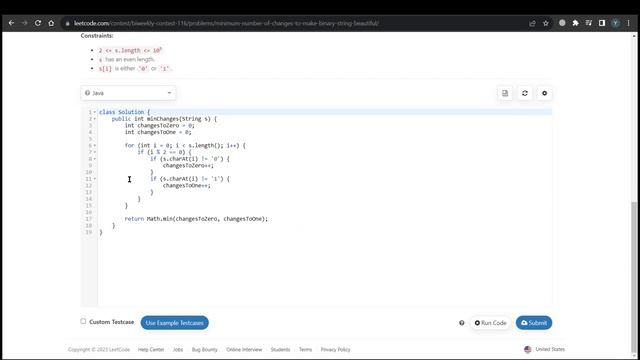
Task: Open the Online Interview footer link
Action: click(x=244, y=349)
